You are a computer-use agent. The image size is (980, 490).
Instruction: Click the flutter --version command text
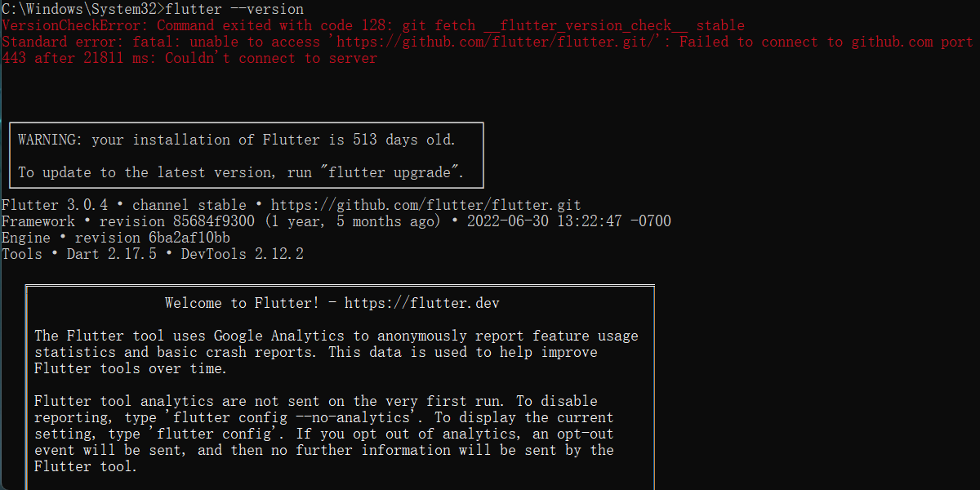tap(234, 10)
